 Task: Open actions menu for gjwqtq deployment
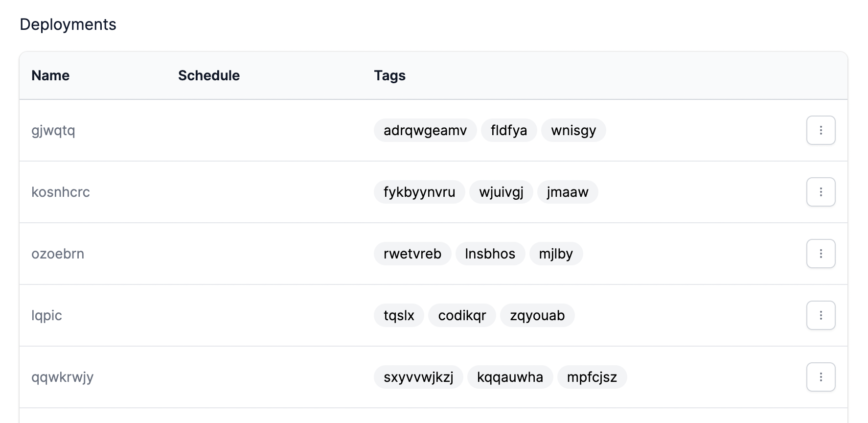821,130
